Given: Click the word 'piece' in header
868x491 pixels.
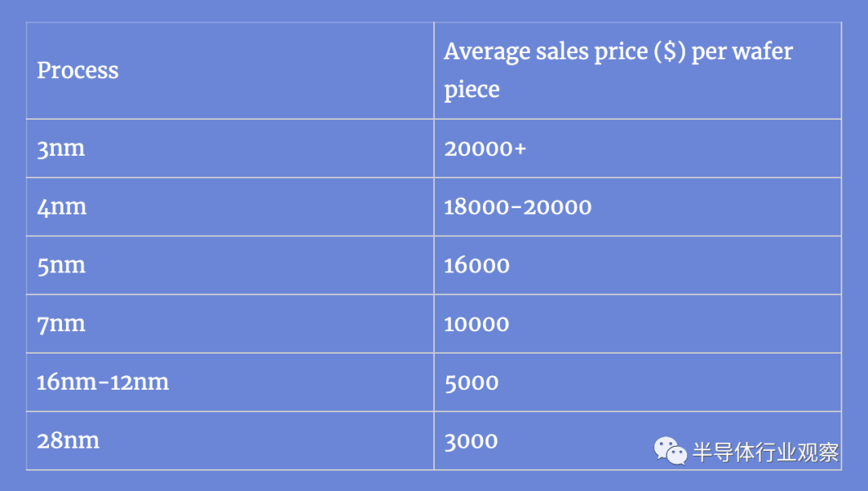Looking at the screenshot, I should [472, 90].
